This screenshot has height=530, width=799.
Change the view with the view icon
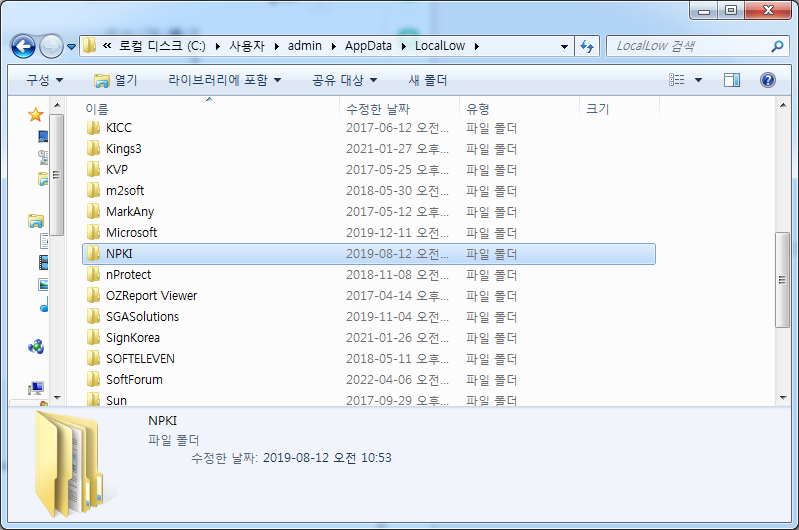[677, 80]
